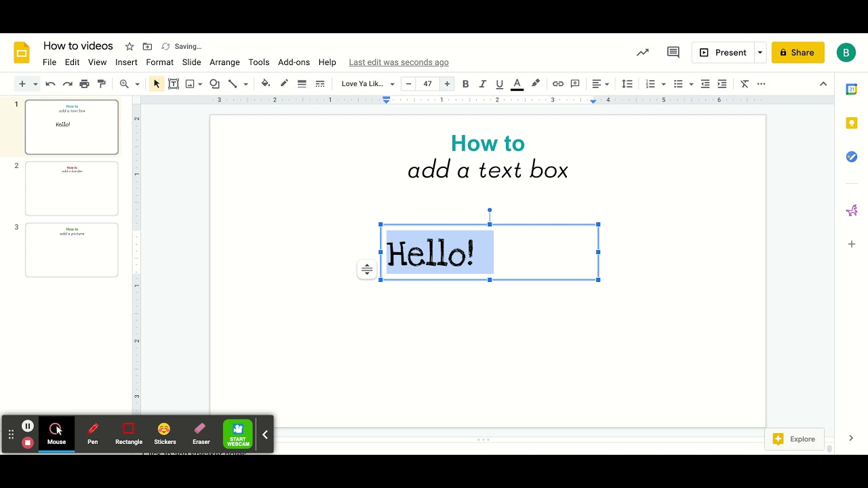This screenshot has width=868, height=488.
Task: Select the Text box tool
Action: tap(174, 84)
